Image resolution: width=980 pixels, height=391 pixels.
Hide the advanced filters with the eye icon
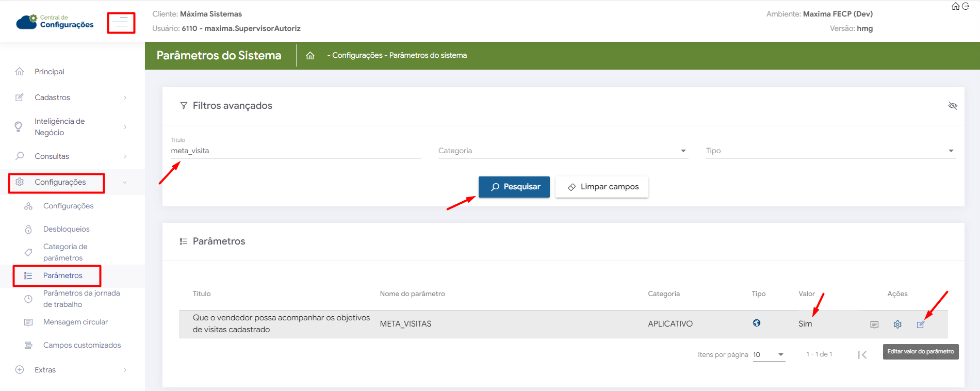[x=952, y=106]
